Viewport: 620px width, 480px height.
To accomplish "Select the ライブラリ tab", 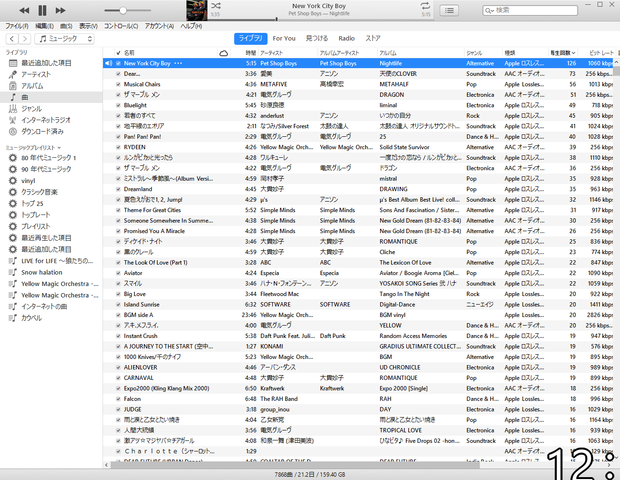I will (251, 38).
